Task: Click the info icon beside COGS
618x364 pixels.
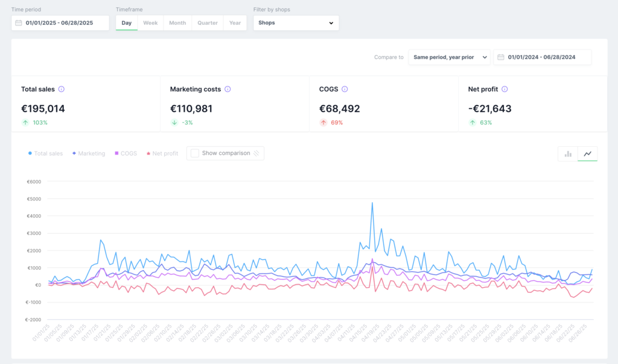Action: 345,89
